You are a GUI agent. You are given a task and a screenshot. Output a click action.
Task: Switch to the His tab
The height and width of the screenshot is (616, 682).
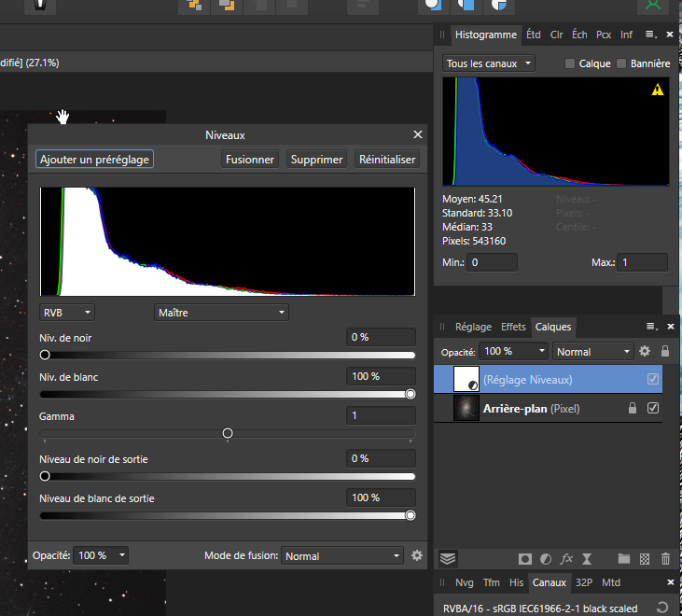point(516,582)
